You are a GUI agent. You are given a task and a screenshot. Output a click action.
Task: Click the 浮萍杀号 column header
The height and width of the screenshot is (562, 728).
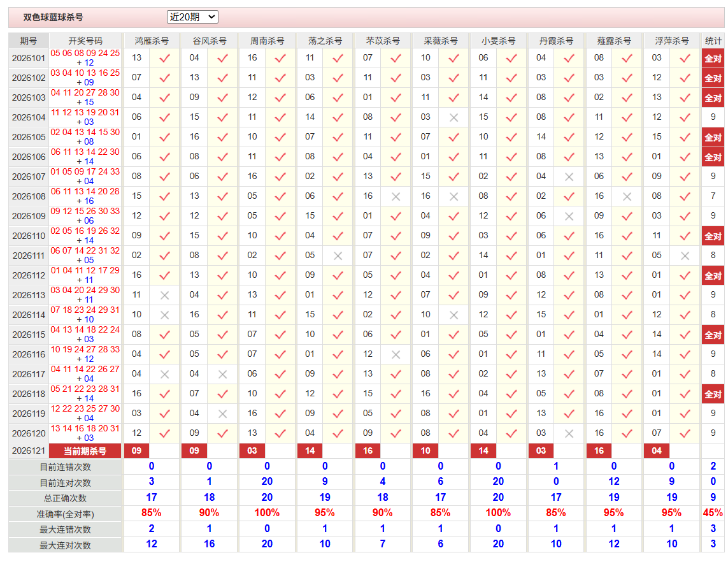tap(672, 41)
